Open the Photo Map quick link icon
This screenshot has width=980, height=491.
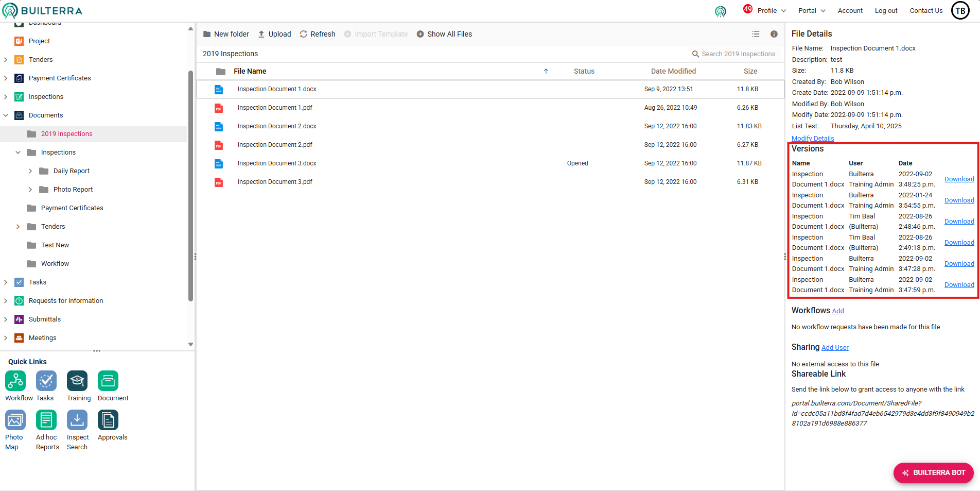click(x=15, y=420)
